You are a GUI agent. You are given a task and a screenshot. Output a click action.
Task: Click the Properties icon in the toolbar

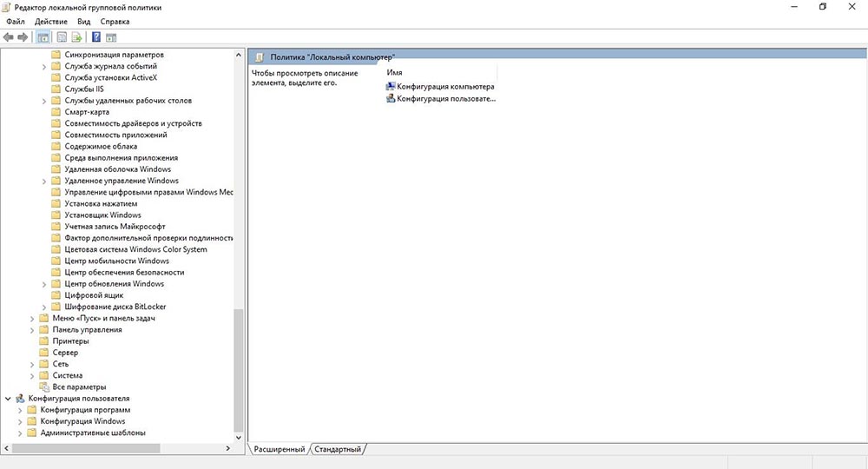tap(62, 37)
